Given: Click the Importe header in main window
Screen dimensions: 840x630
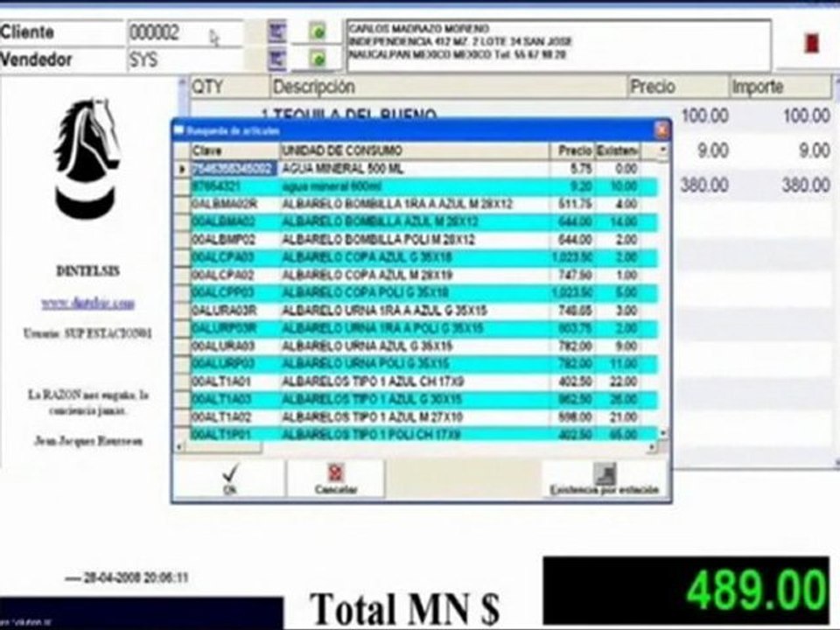Looking at the screenshot, I should point(780,87).
